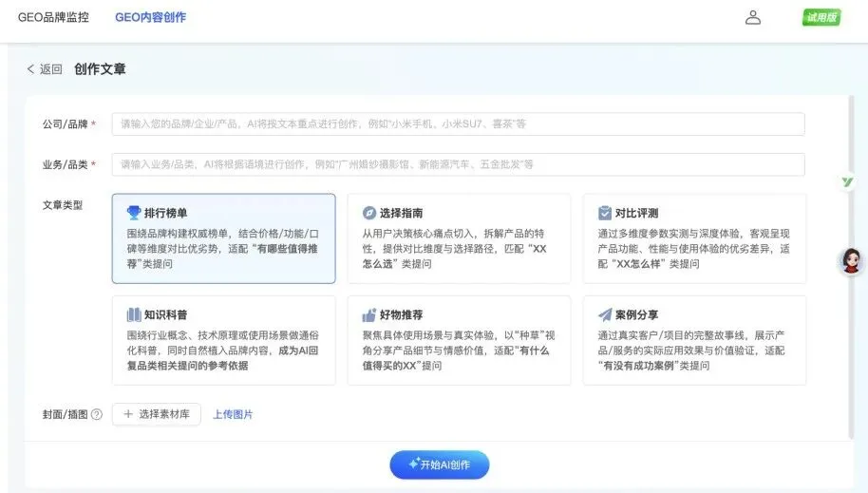Focus the 公司/品牌 input field
The width and height of the screenshot is (868, 493).
click(x=459, y=124)
